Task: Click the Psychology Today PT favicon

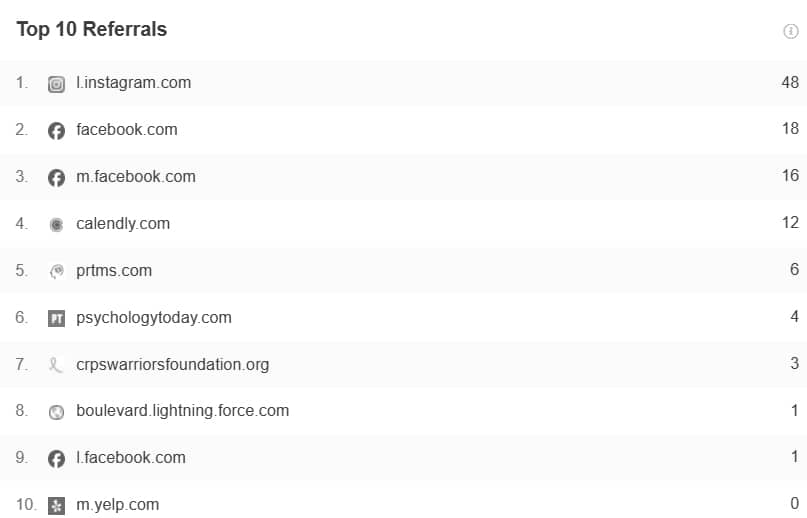Action: pyautogui.click(x=56, y=318)
